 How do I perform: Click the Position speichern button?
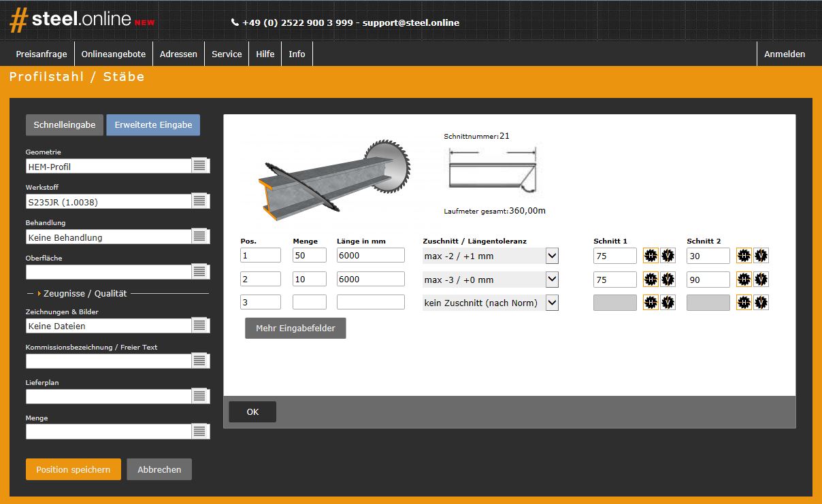73,469
